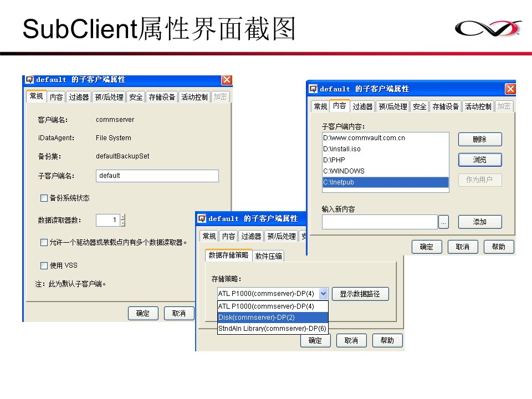This screenshot has height=399, width=532.
Task: Click 删除 button in content dialog
Action: [480, 140]
